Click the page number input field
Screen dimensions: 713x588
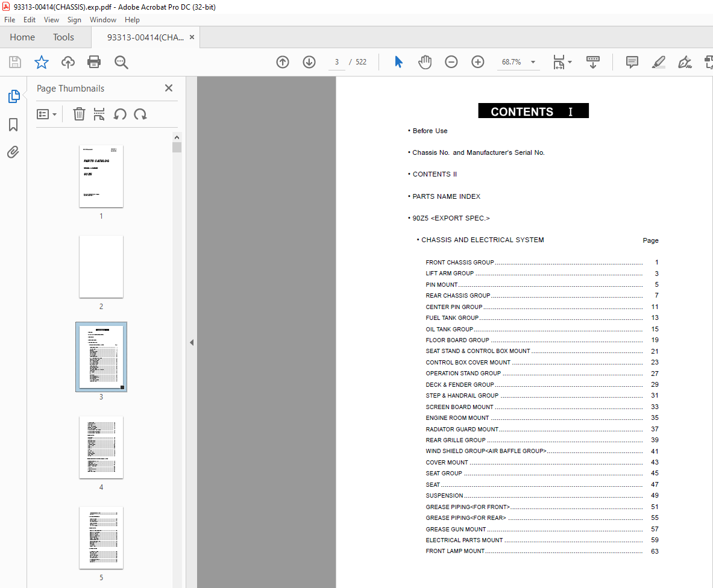coord(336,62)
